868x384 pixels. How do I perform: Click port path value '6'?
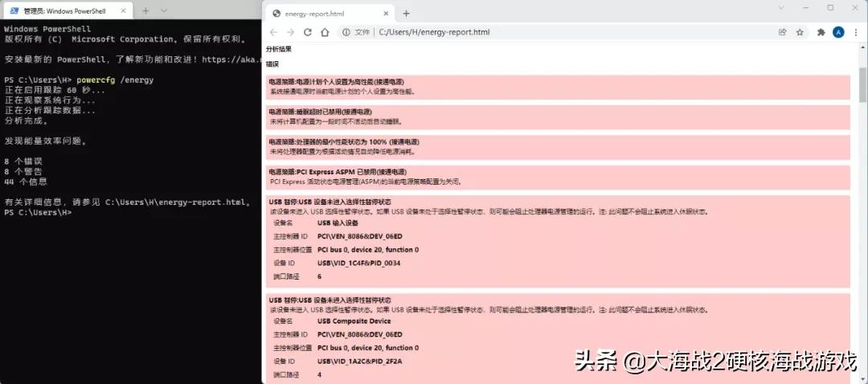click(x=319, y=276)
